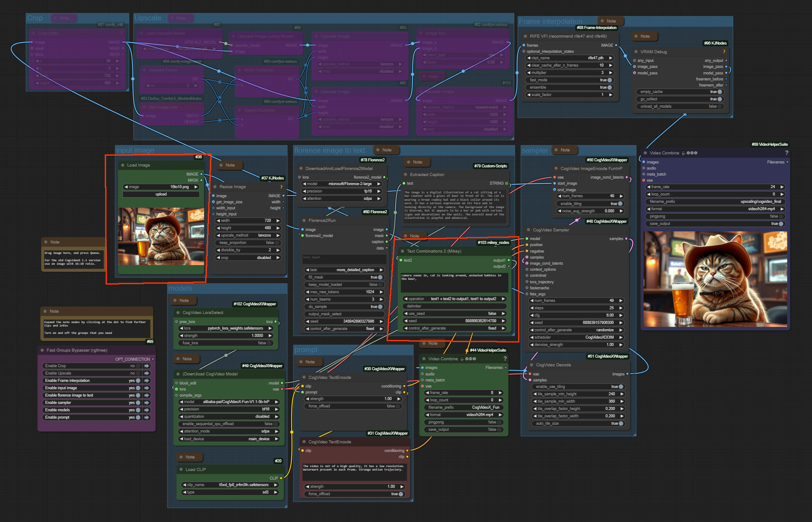This screenshot has width=812, height=522.
Task: Click arrow icon beside Enable florence image to text
Action: pyautogui.click(x=147, y=395)
